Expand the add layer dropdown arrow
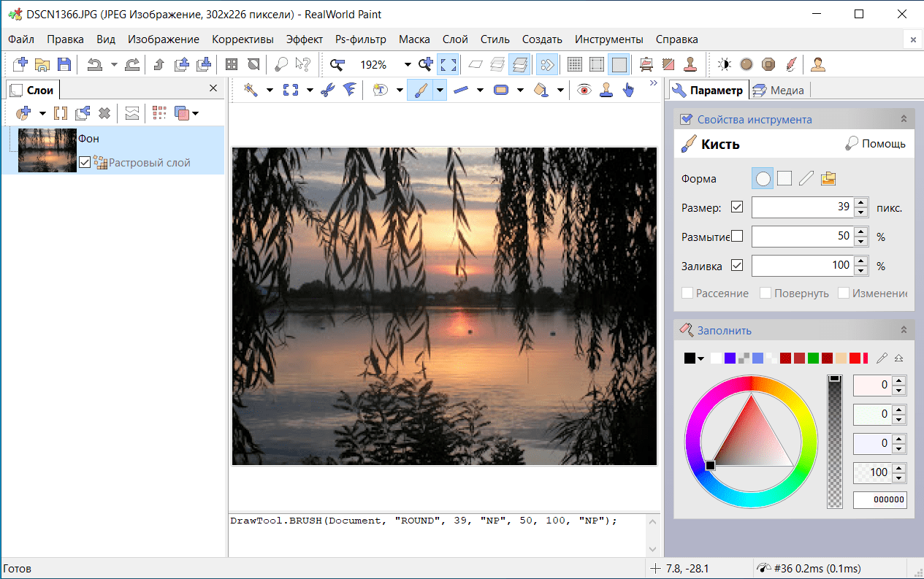The width and height of the screenshot is (924, 579). click(x=42, y=113)
